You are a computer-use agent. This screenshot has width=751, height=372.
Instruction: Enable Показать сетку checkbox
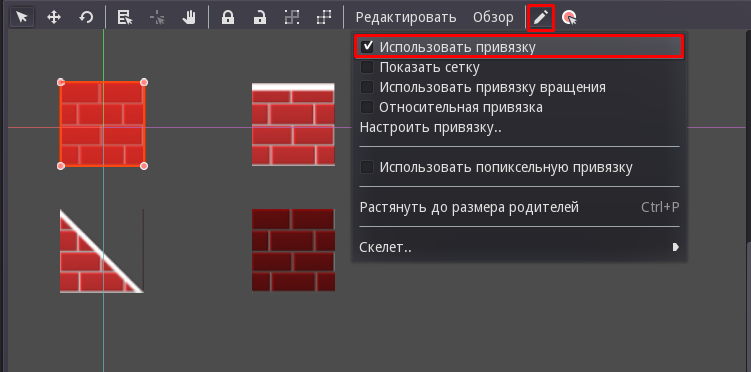pos(367,67)
